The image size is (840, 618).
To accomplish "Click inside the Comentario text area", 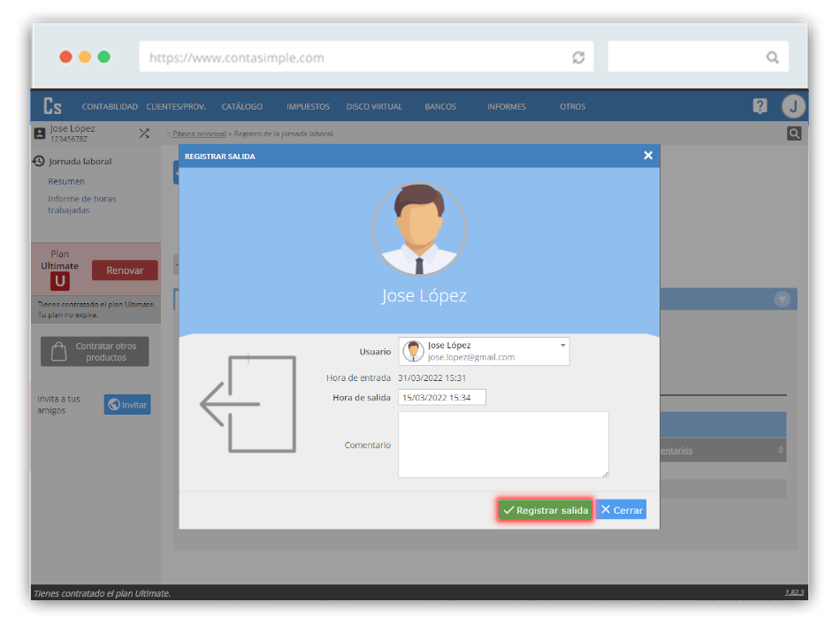I will [x=503, y=445].
